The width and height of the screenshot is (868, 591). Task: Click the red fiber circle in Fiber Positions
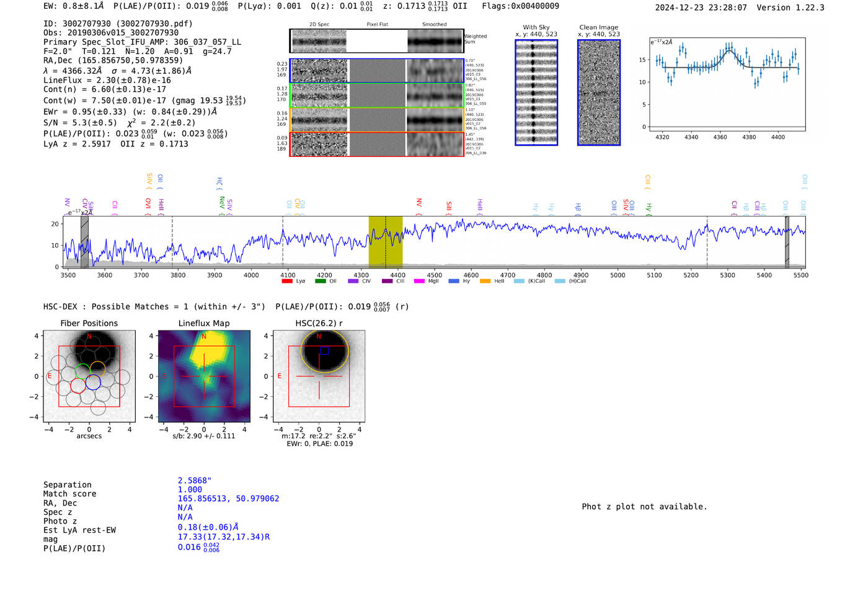tap(78, 386)
